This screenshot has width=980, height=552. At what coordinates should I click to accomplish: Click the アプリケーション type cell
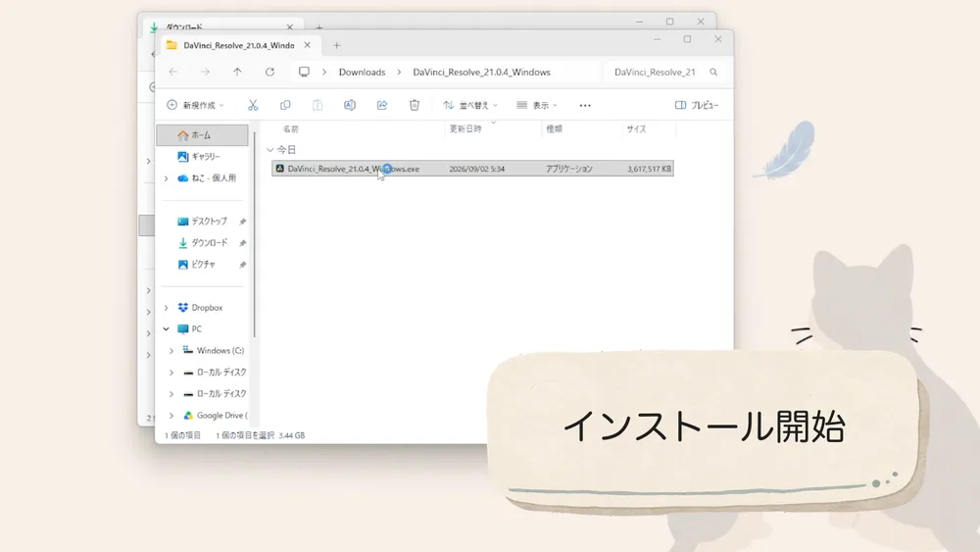[568, 169]
